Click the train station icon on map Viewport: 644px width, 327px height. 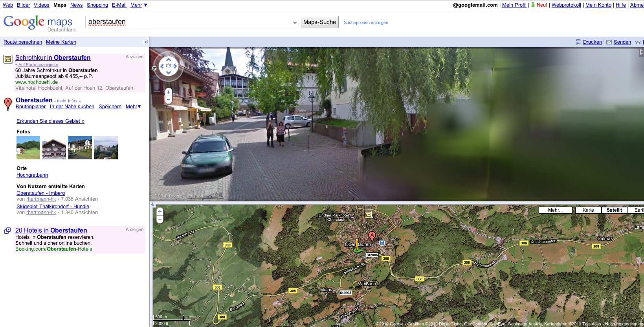coord(382,243)
